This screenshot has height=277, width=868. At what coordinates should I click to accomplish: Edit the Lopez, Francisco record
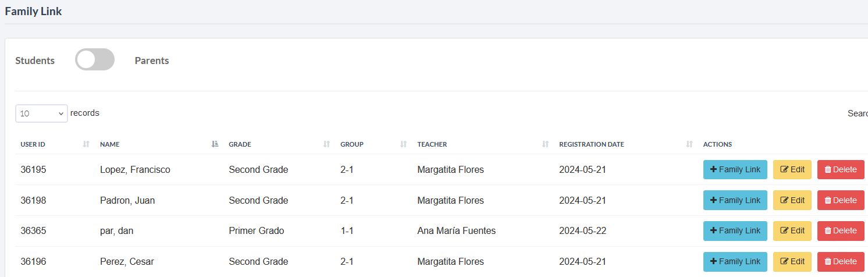tap(792, 169)
